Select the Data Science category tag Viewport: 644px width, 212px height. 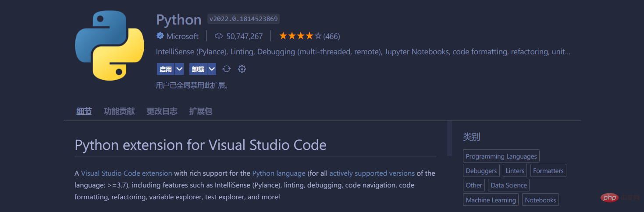(509, 185)
